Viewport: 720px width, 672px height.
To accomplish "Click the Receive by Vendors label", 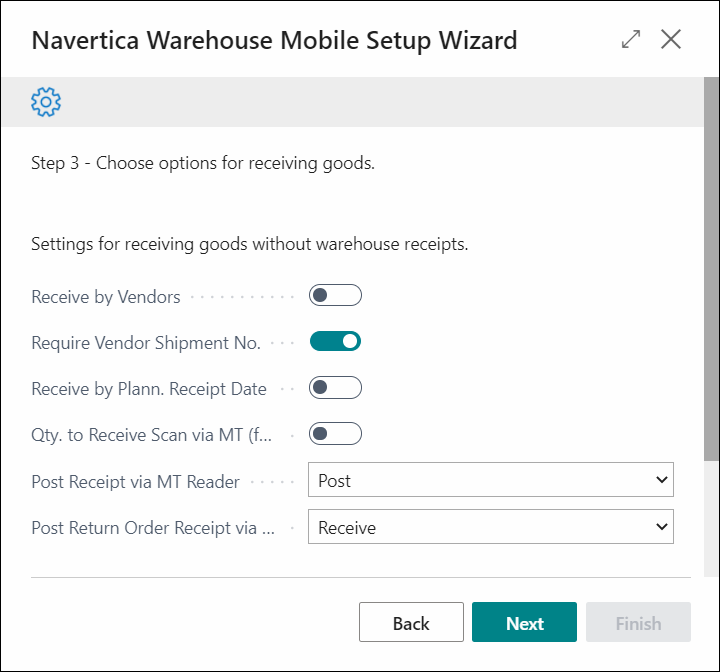I will click(106, 297).
